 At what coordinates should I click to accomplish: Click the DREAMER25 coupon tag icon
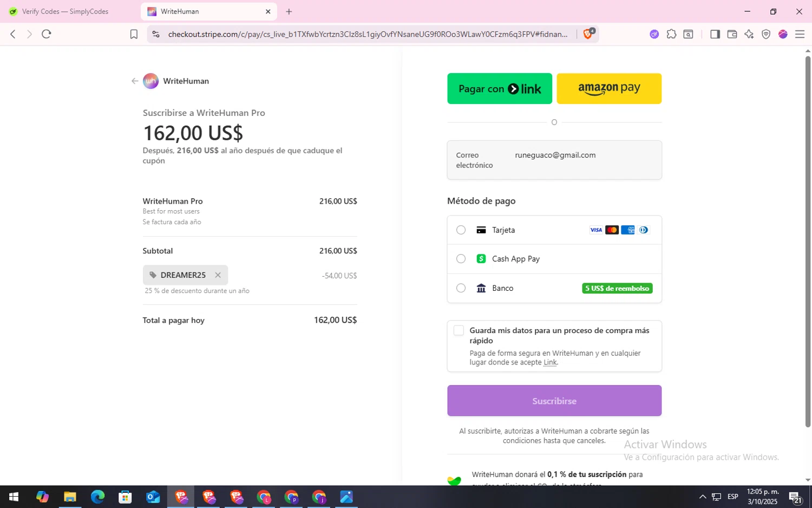(x=153, y=275)
